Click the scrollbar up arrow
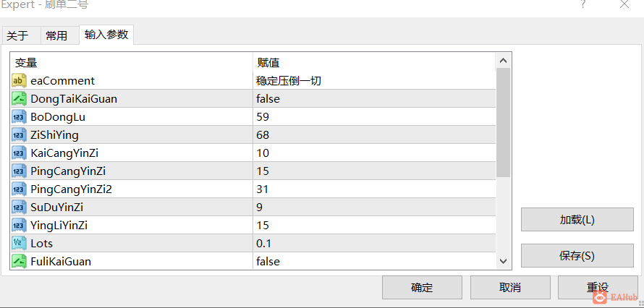This screenshot has height=308, width=644. (x=503, y=61)
